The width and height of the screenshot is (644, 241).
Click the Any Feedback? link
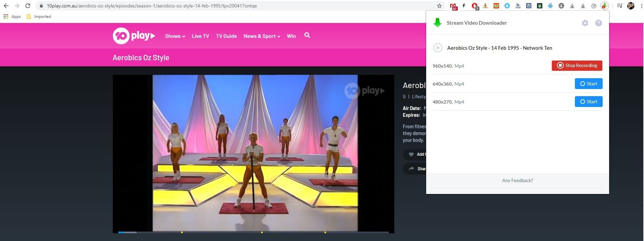click(x=517, y=180)
